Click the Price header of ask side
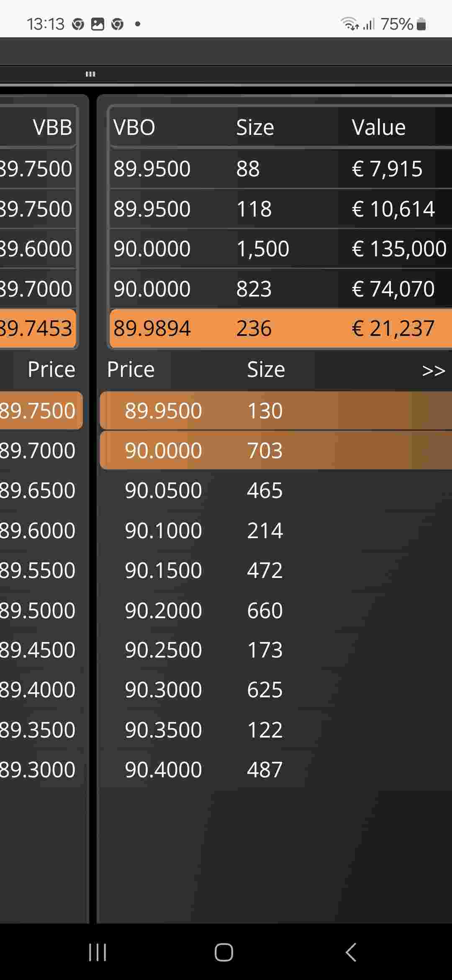 click(131, 369)
